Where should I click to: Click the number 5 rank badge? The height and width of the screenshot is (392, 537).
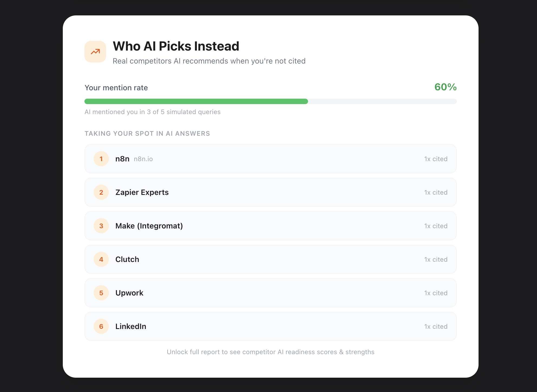pyautogui.click(x=101, y=293)
